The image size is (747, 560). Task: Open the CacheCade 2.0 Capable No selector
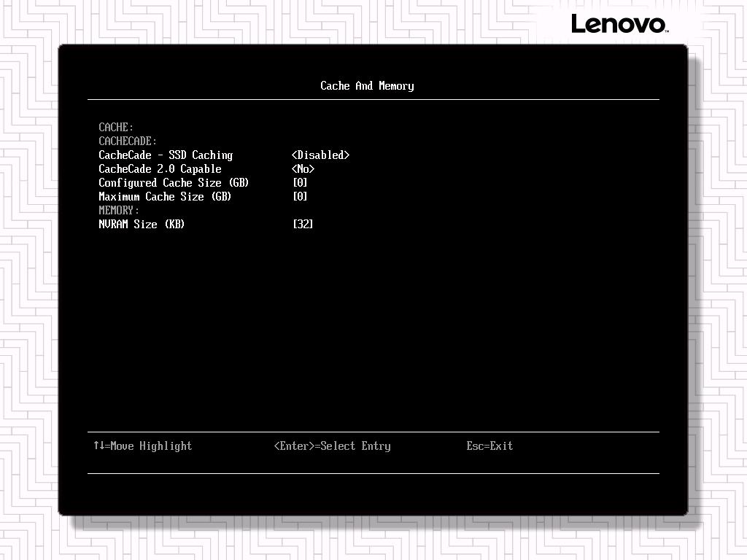click(303, 169)
